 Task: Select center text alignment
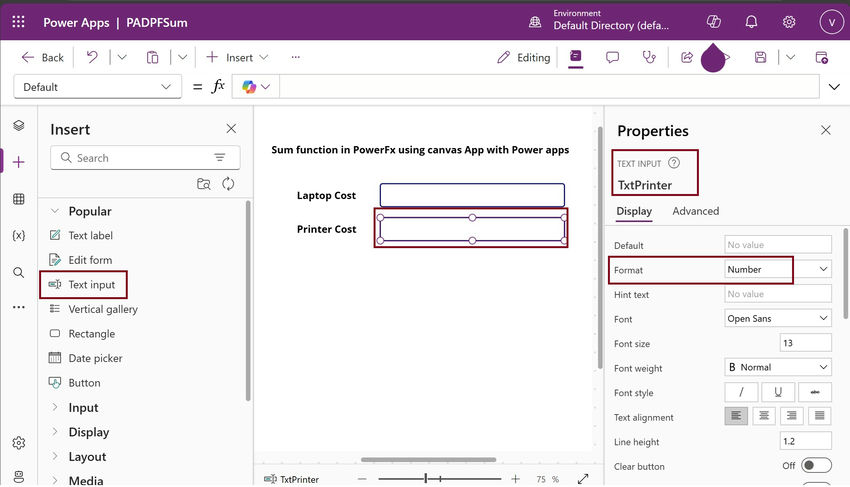pos(764,416)
